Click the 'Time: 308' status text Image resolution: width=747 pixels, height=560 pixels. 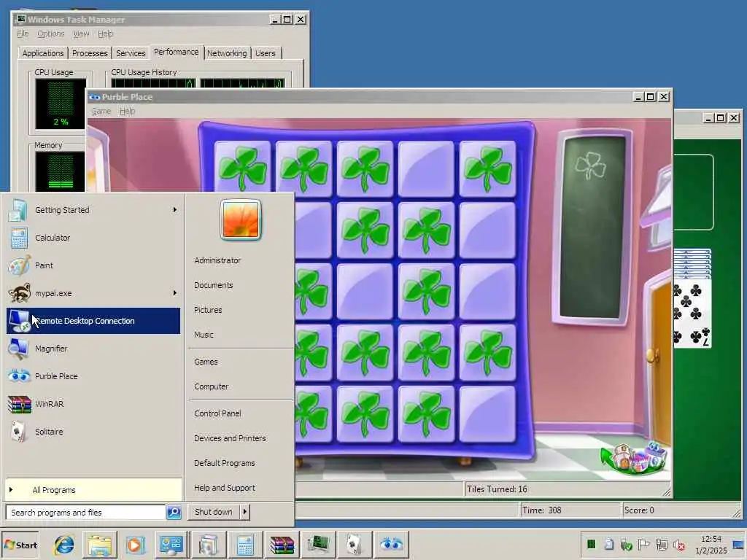tap(542, 510)
